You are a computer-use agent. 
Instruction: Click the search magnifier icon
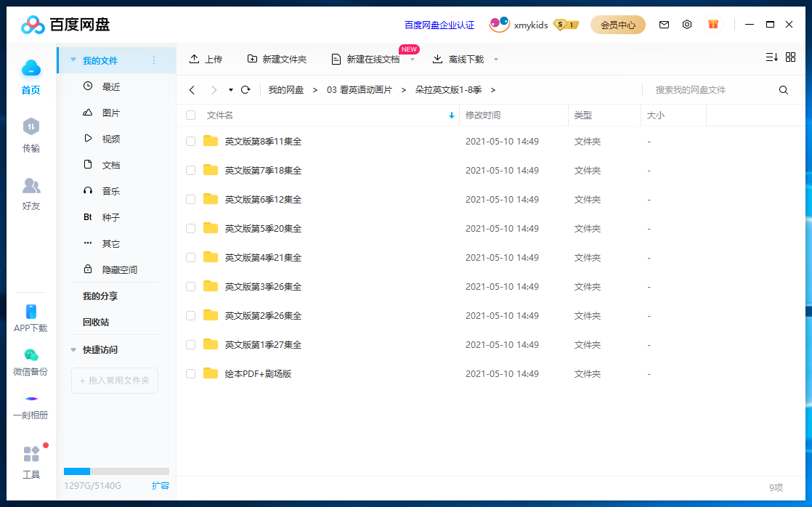pos(784,90)
